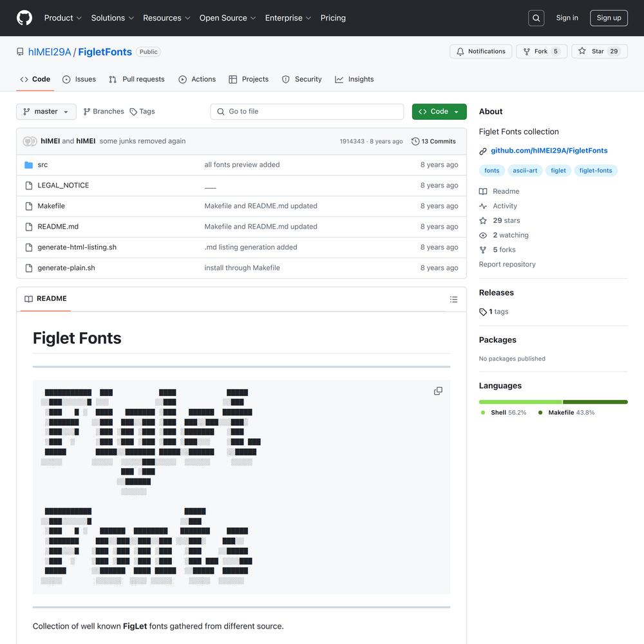644x644 pixels.
Task: Click the search magnifier icon in header
Action: click(x=536, y=18)
